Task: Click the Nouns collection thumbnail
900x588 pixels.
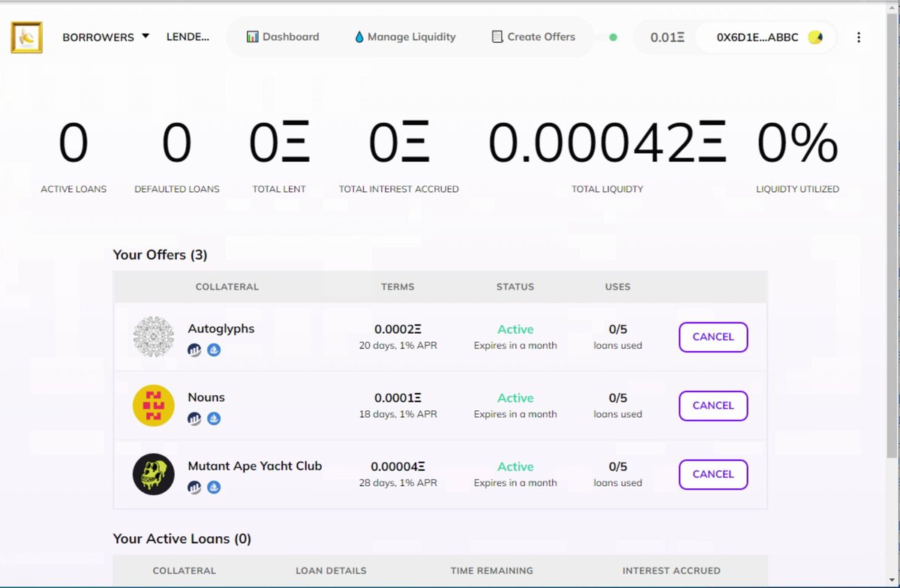Action: pos(154,406)
